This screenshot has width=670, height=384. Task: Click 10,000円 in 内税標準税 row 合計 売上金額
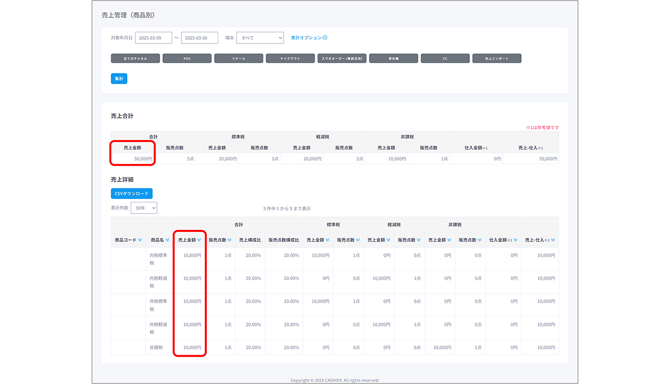[192, 255]
